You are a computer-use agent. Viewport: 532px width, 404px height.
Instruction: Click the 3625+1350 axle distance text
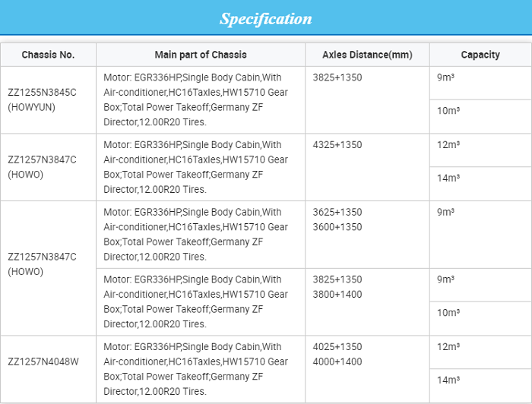point(337,213)
